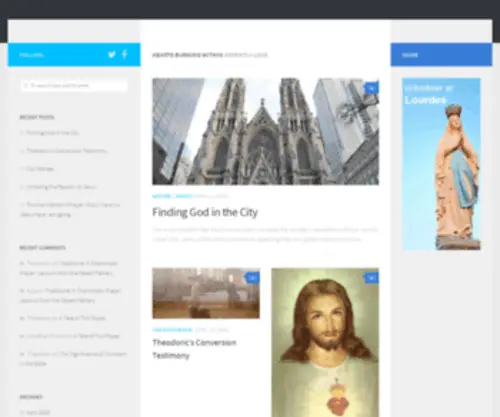Screen dimensions: 500x417
Task: Open 'Theodoric's Conversion Testimony' title link
Action: [x=194, y=349]
